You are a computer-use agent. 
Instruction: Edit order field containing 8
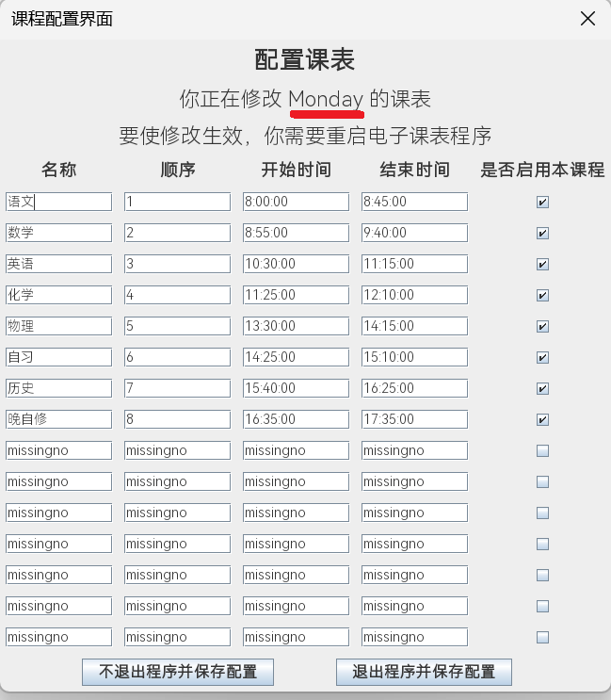coord(178,419)
